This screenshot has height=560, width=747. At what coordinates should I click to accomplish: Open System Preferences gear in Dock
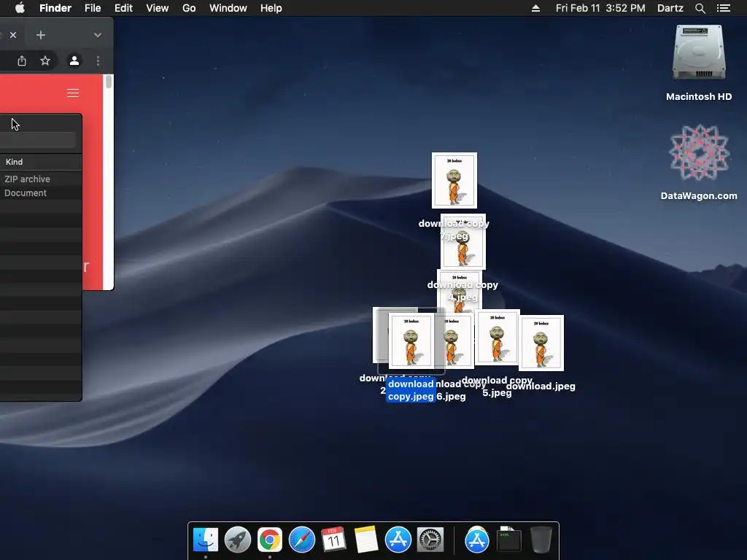tap(430, 540)
